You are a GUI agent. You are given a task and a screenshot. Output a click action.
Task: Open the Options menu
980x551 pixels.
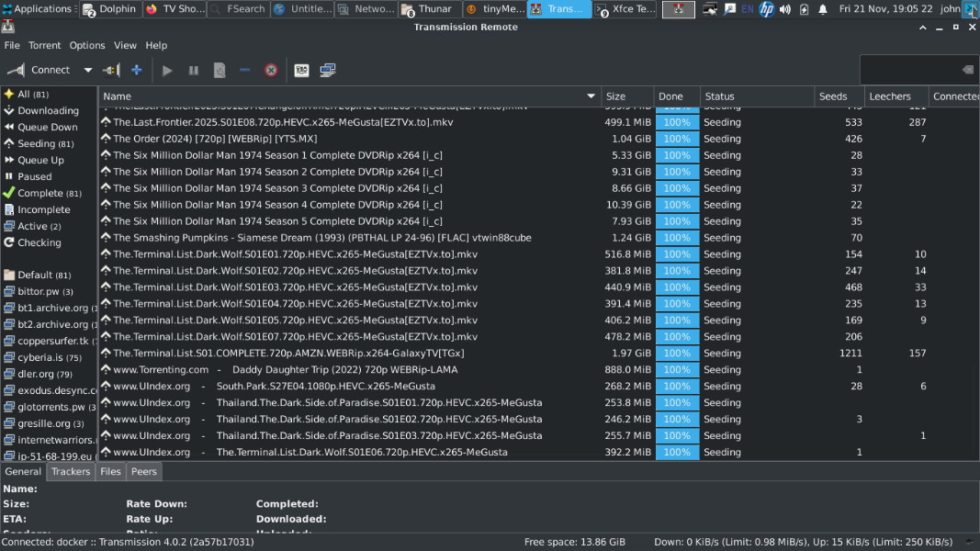click(86, 44)
